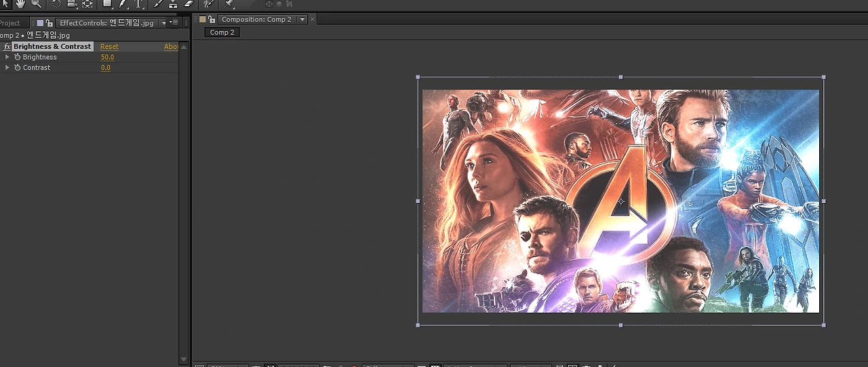The image size is (868, 367).
Task: Select the Rotation tool
Action: tap(56, 3)
